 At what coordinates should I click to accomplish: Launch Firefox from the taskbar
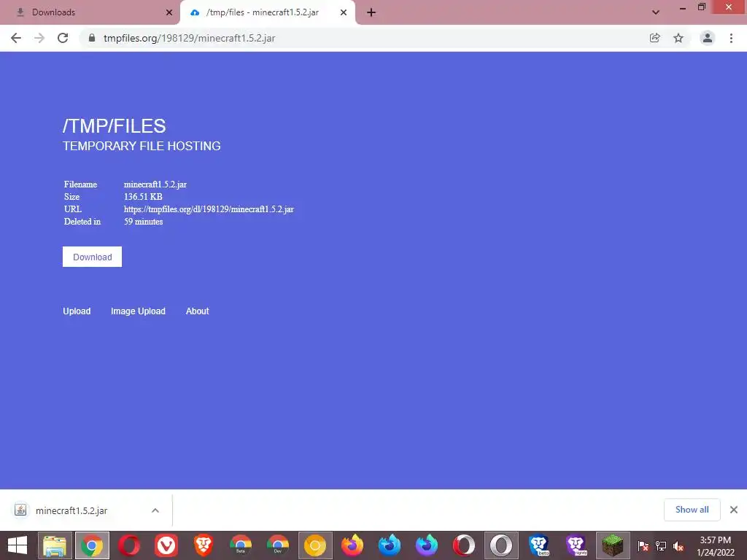(352, 545)
